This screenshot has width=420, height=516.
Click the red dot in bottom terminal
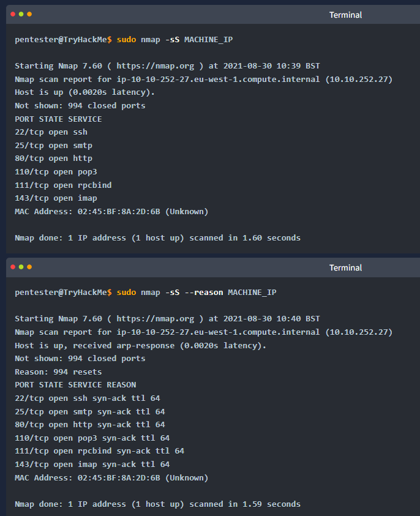pos(13,267)
